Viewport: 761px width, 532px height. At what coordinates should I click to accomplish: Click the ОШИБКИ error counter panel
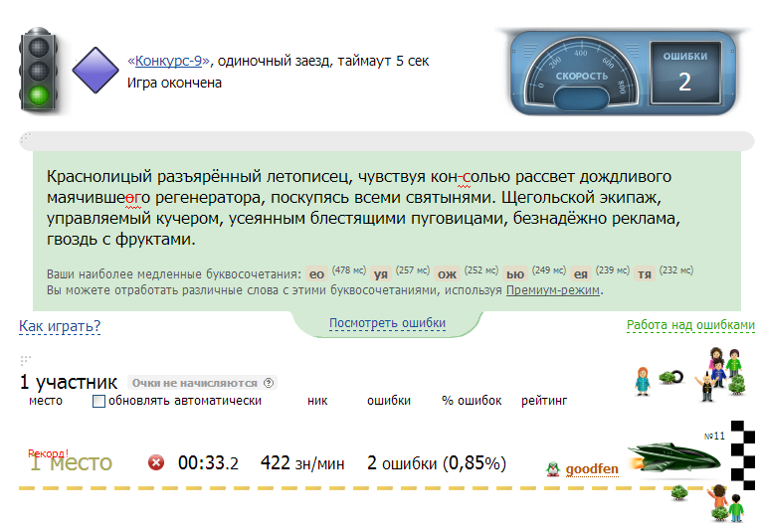pos(685,73)
